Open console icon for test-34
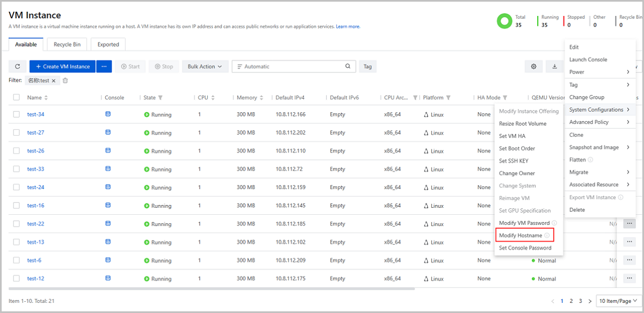Screen dimensions: 644x313 [x=108, y=114]
